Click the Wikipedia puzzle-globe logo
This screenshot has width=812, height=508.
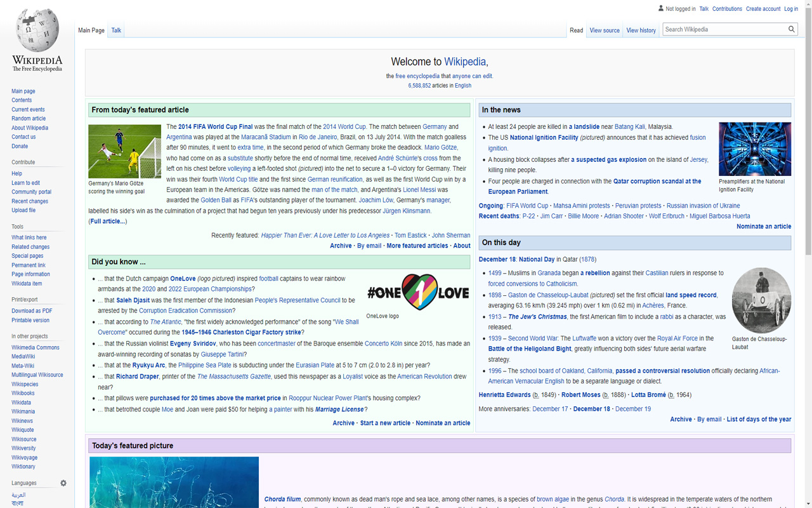click(x=36, y=30)
